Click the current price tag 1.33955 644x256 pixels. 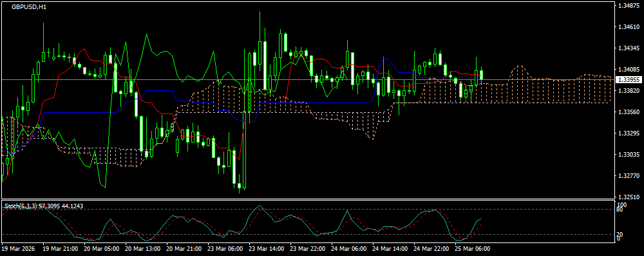629,79
